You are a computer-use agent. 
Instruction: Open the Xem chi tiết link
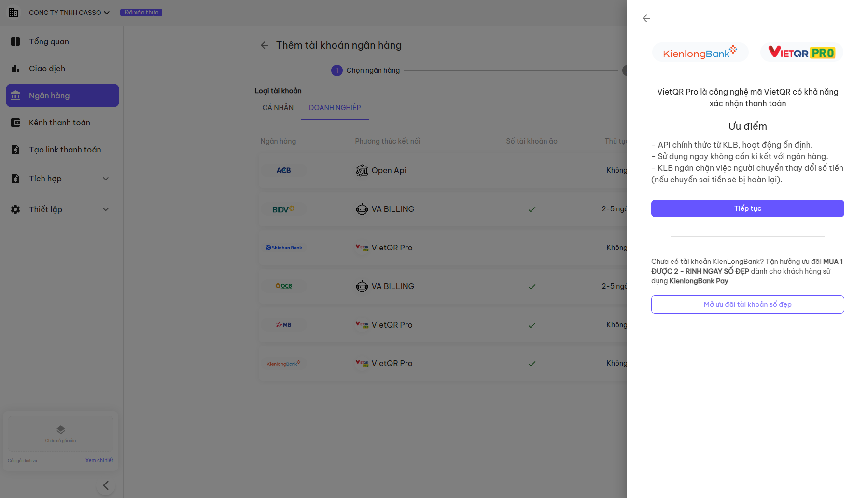click(x=99, y=460)
